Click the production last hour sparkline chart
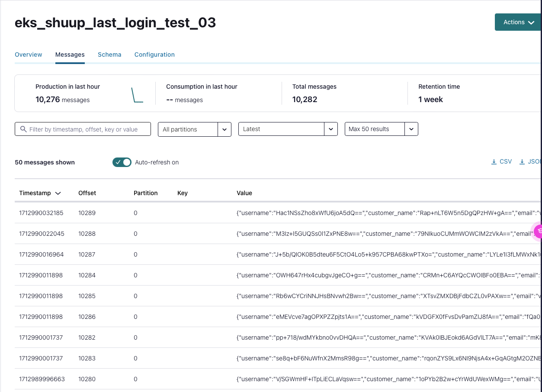The width and height of the screenshot is (542, 392). coord(137,95)
